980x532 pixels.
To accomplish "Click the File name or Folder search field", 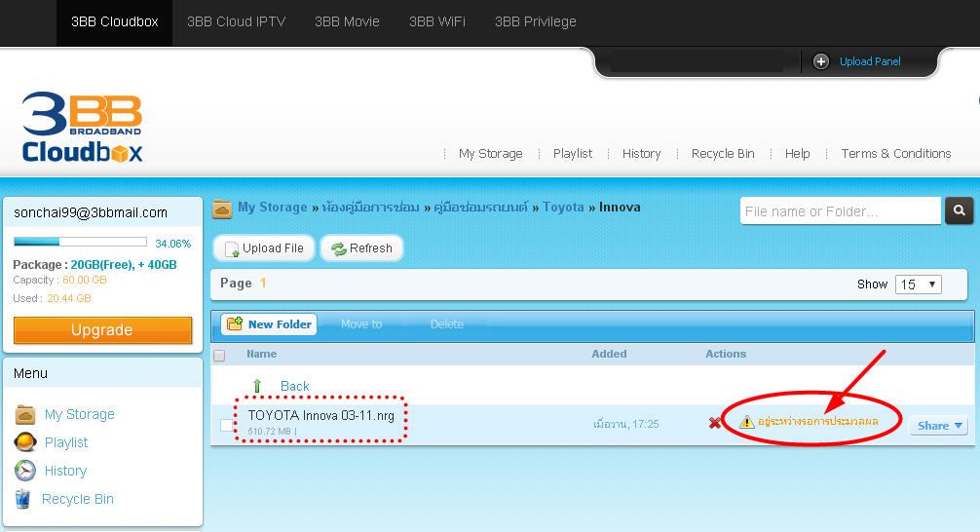I will click(841, 210).
